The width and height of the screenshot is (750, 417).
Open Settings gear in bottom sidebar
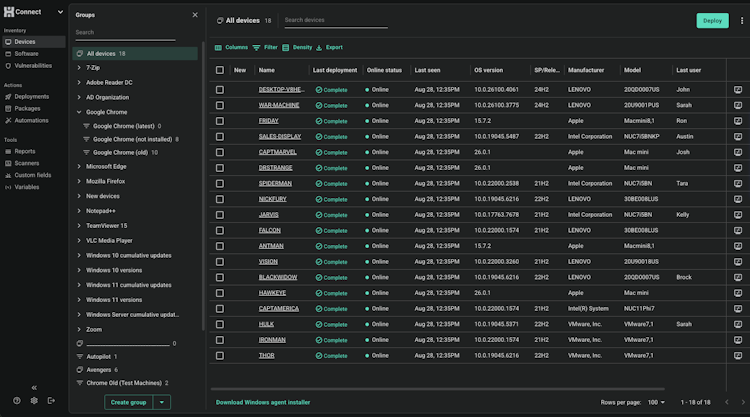[34, 400]
